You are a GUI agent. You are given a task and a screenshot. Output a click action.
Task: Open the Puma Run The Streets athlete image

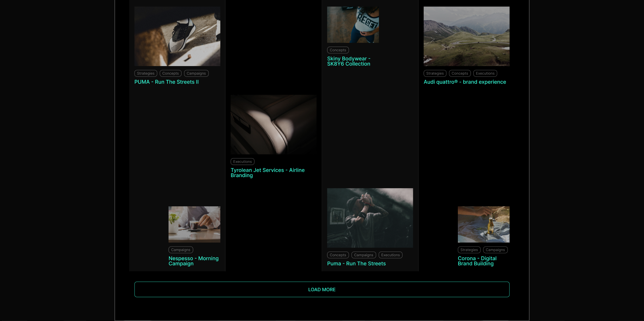coord(370,218)
